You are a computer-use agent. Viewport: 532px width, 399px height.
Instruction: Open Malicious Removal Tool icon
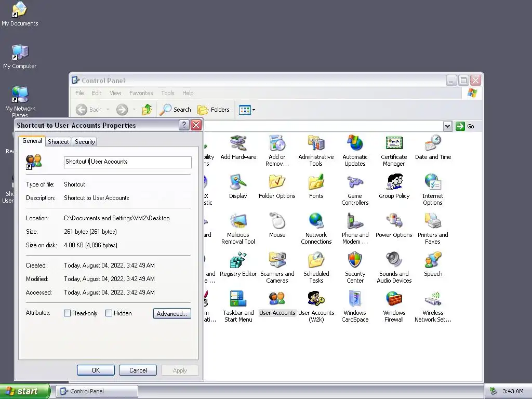pos(238,229)
